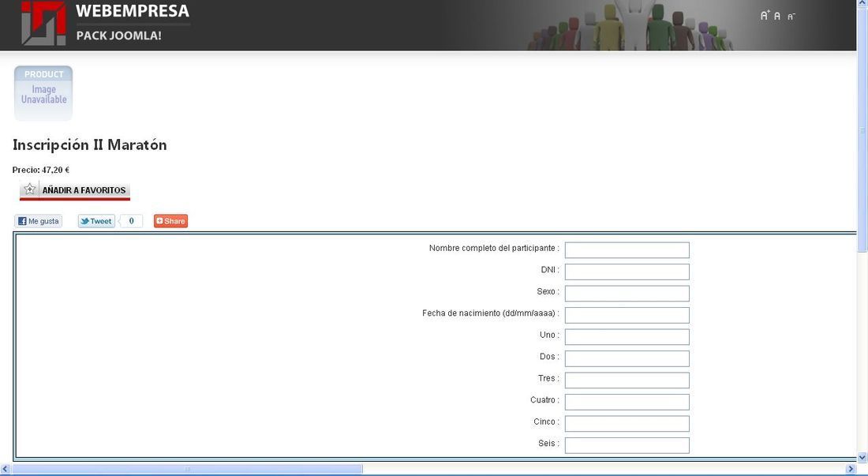Viewport: 868px width, 476px height.
Task: Click the PACK JOOMLA! header text
Action: pyautogui.click(x=119, y=36)
